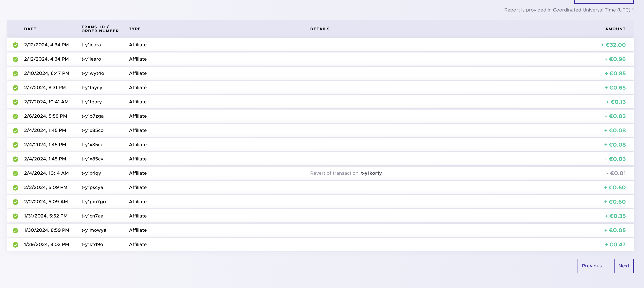Select transaction ID t-y1taycy

92,88
